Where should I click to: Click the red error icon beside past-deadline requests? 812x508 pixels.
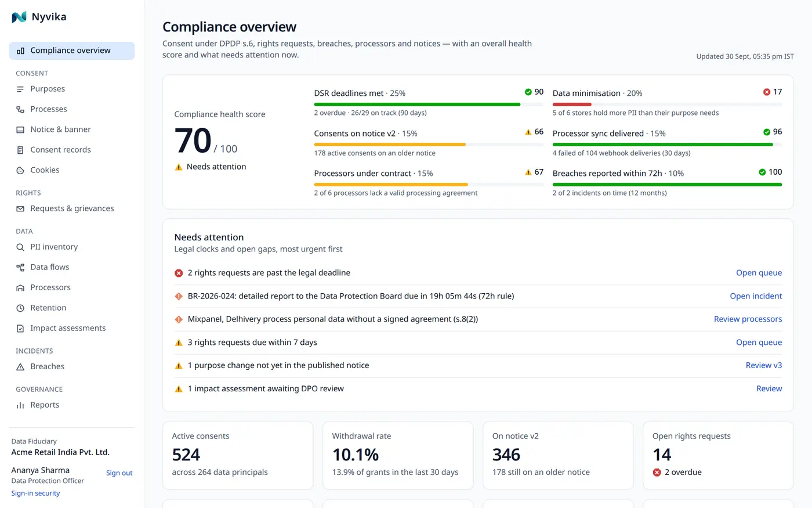(x=179, y=273)
